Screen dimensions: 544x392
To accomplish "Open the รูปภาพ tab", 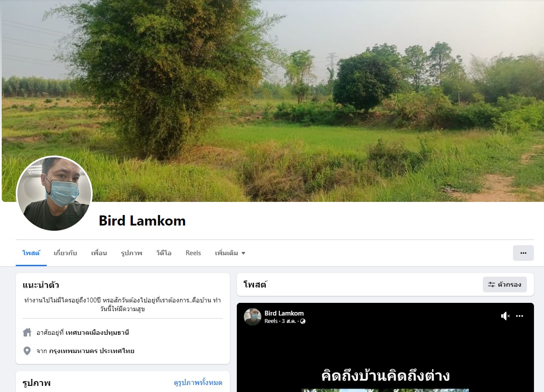I will coord(132,253).
